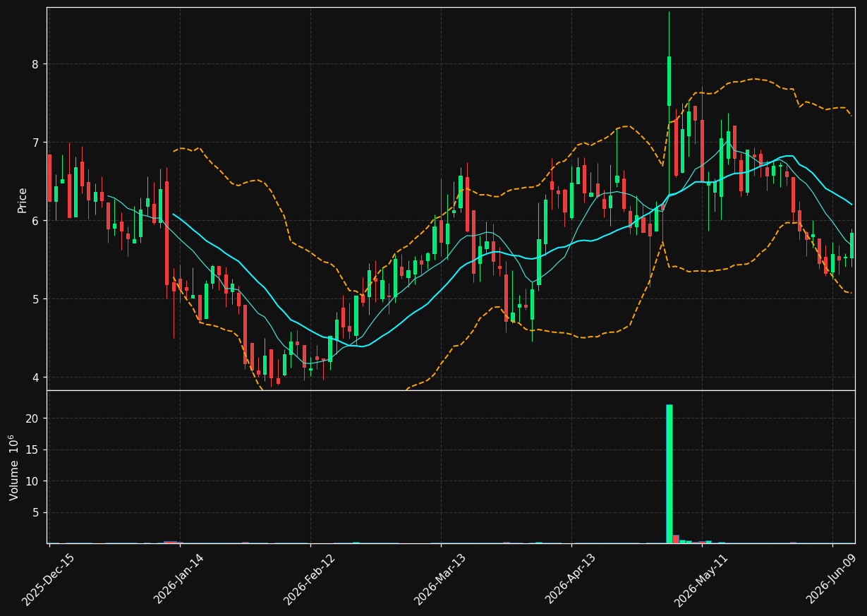The image size is (867, 616).
Task: Click the price tick label 8
Action: [35, 64]
